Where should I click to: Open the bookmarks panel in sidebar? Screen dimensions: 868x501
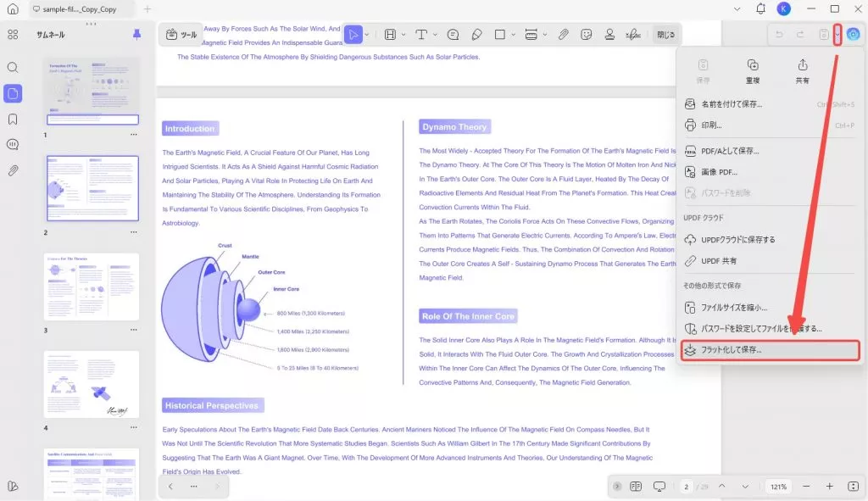point(13,119)
